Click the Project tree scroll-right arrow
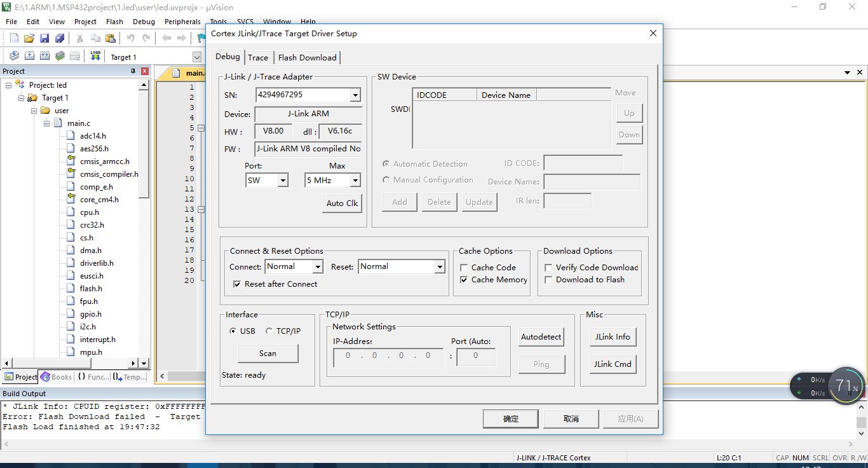This screenshot has height=468, width=868. [x=134, y=364]
